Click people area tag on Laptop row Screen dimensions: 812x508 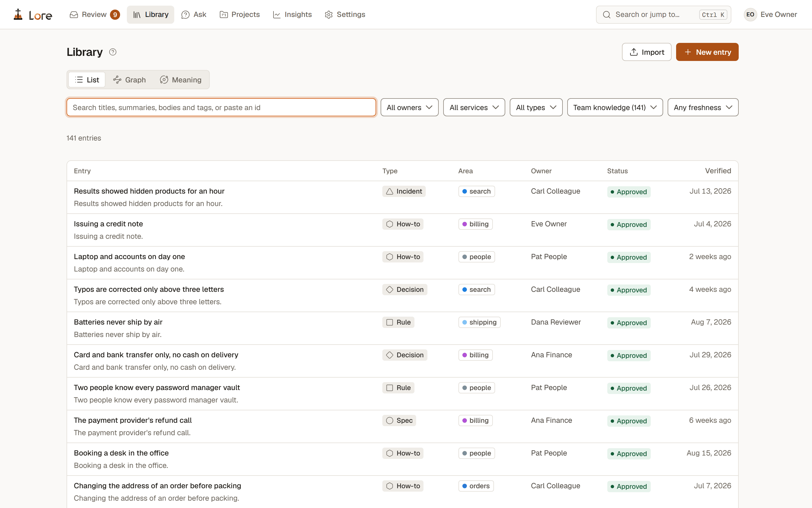(477, 257)
